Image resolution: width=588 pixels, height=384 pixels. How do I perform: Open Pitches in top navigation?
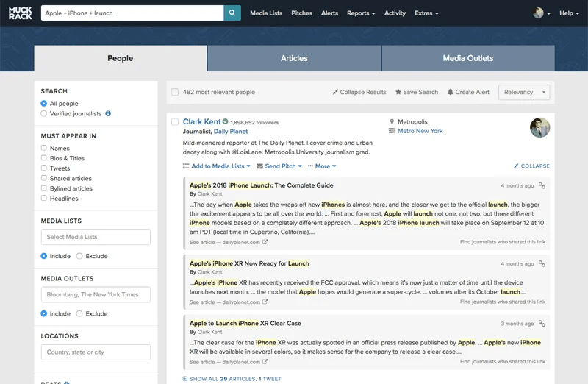coord(301,13)
